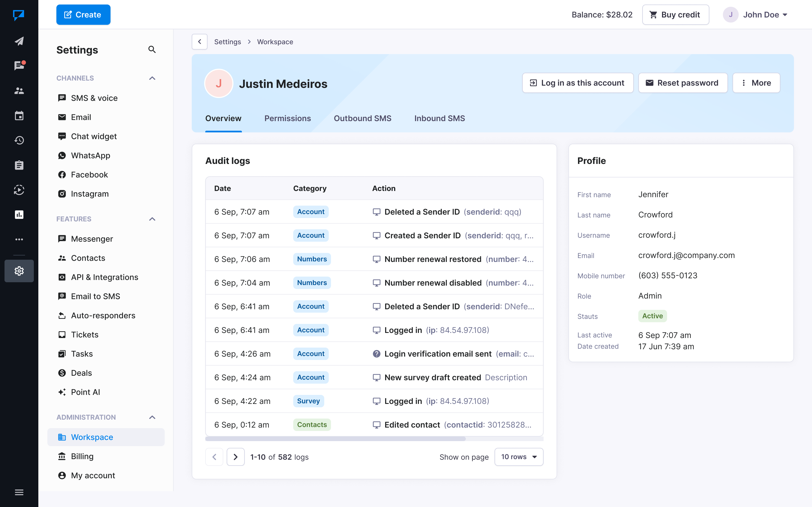
Task: Click the paper plane compose icon in left rail
Action: [19, 41]
